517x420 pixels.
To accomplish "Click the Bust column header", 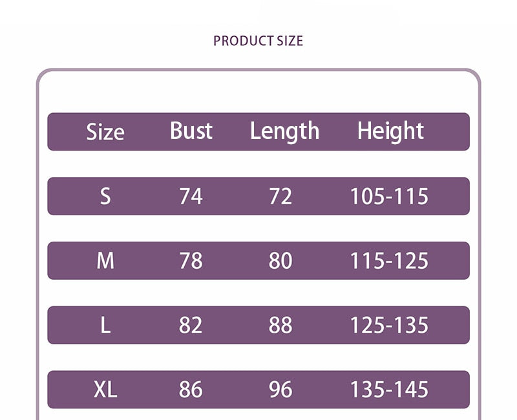I will 191,131.
